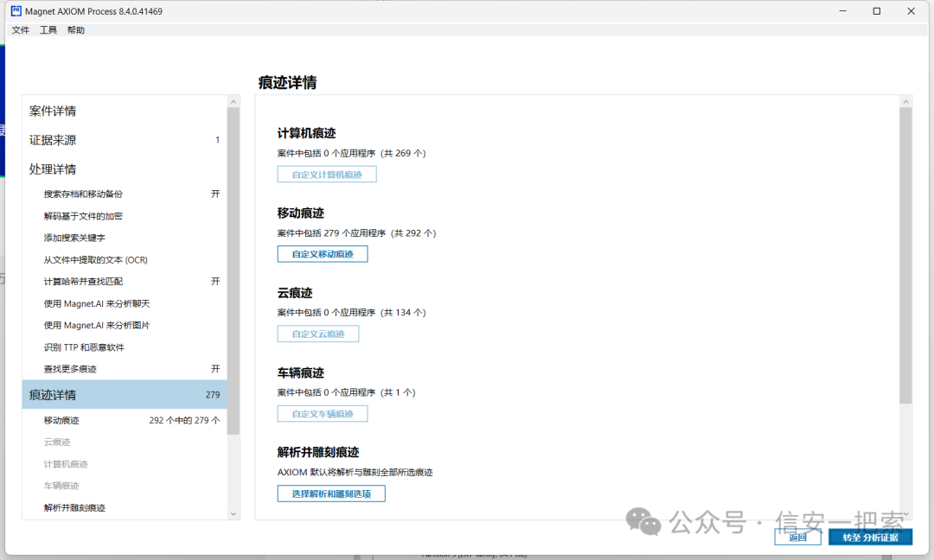Image resolution: width=934 pixels, height=560 pixels.
Task: Click the left panel scrollbar thumb
Action: point(233,270)
